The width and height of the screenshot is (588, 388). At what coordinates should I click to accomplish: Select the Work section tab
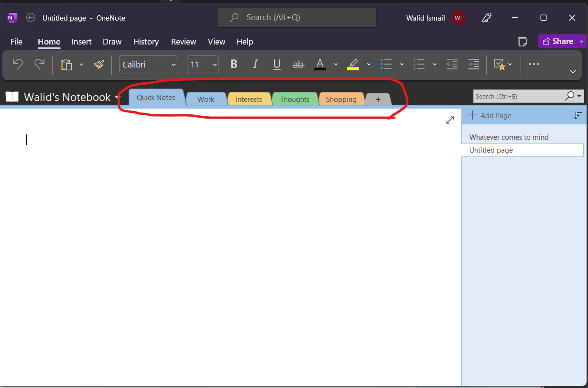(x=206, y=99)
